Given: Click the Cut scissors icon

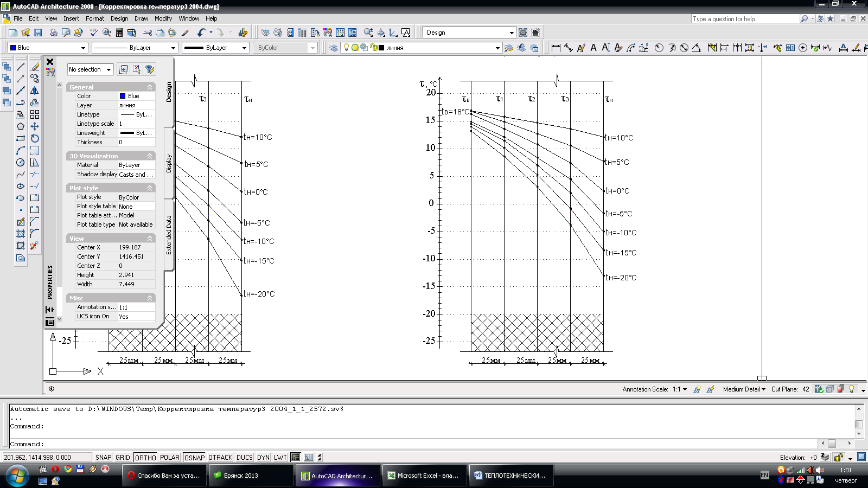Looking at the screenshot, I should (148, 33).
